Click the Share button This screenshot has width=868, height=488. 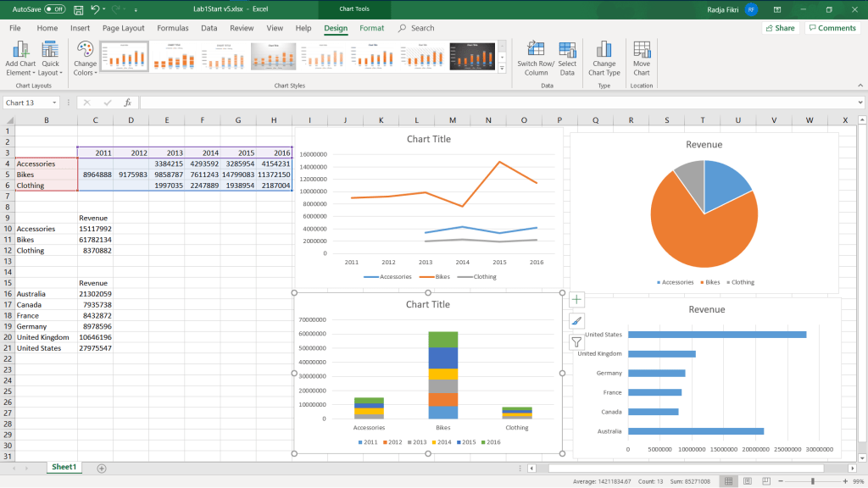coord(780,28)
